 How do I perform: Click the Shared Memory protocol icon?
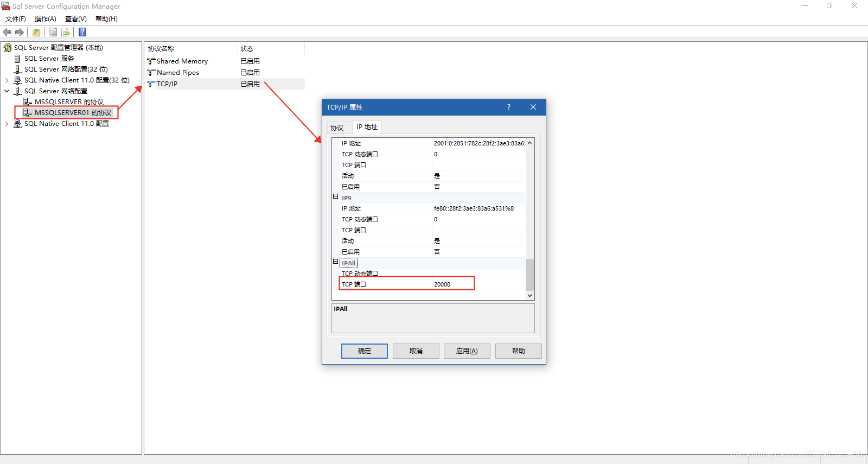[151, 61]
